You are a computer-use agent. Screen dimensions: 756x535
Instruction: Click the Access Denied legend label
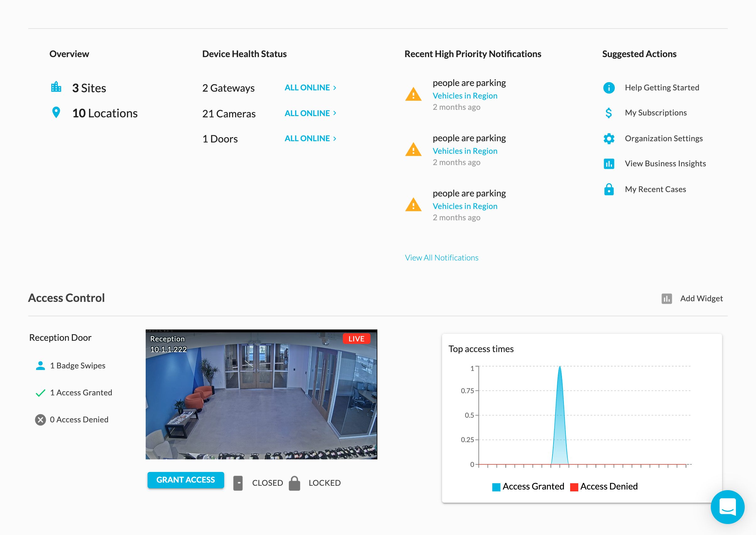609,487
